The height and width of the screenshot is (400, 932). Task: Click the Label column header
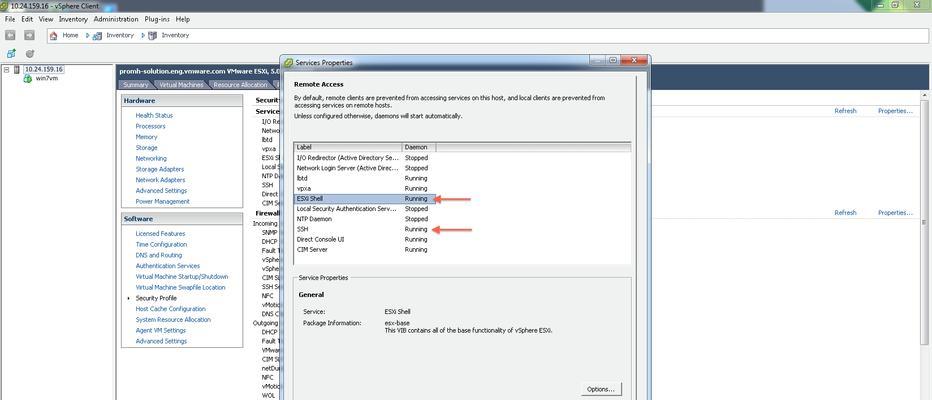coord(348,147)
